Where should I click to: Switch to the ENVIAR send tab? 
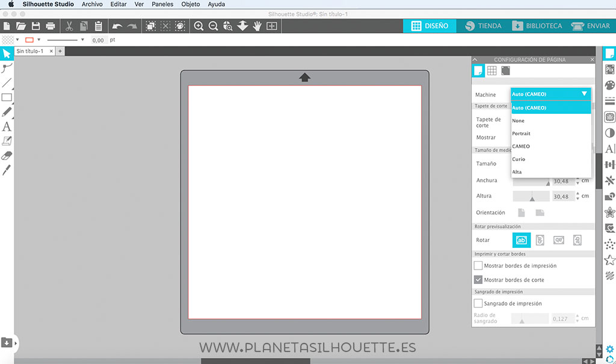[591, 26]
